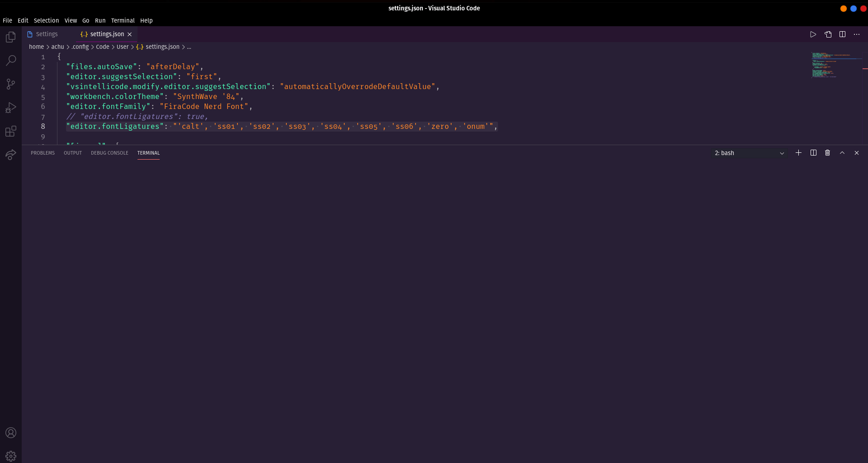The image size is (868, 463).
Task: Close the terminal panel
Action: [857, 153]
